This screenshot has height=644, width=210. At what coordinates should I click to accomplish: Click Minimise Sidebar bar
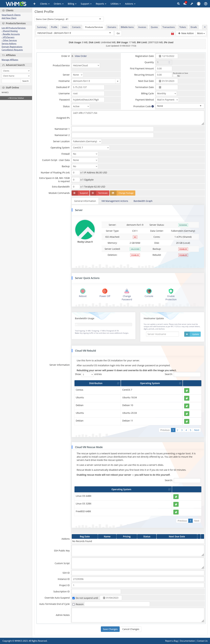[16, 98]
